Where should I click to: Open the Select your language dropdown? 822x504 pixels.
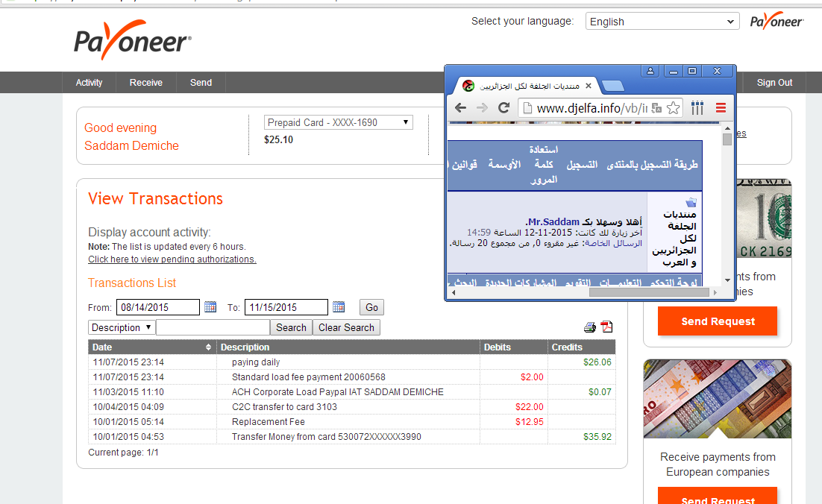click(662, 22)
